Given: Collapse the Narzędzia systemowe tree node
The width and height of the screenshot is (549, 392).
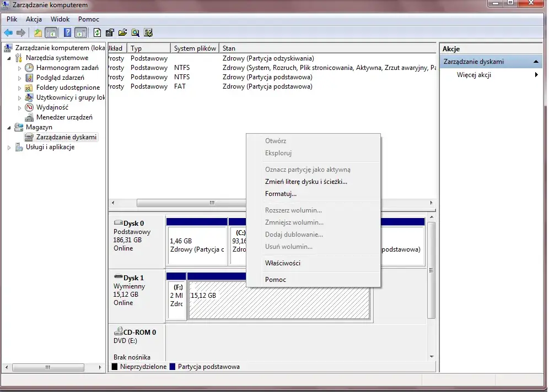Looking at the screenshot, I should [9, 58].
